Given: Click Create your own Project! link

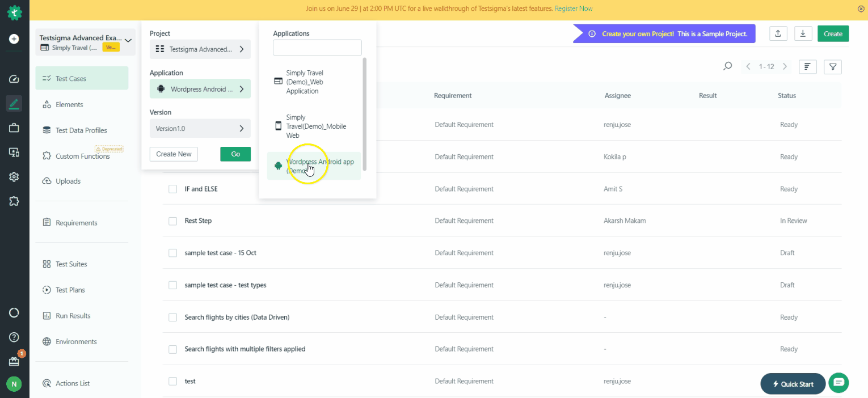Looking at the screenshot, I should [x=638, y=34].
